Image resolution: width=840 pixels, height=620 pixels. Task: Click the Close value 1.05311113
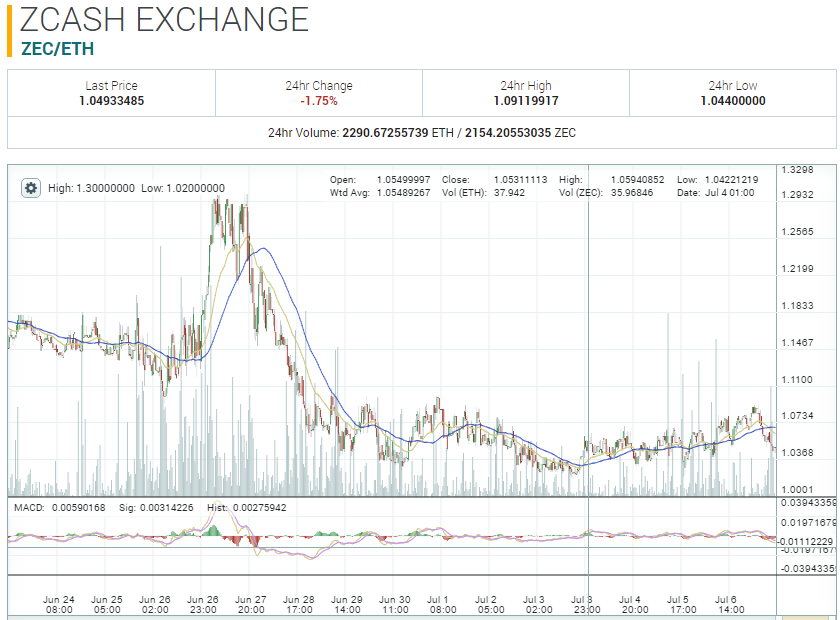pos(520,180)
